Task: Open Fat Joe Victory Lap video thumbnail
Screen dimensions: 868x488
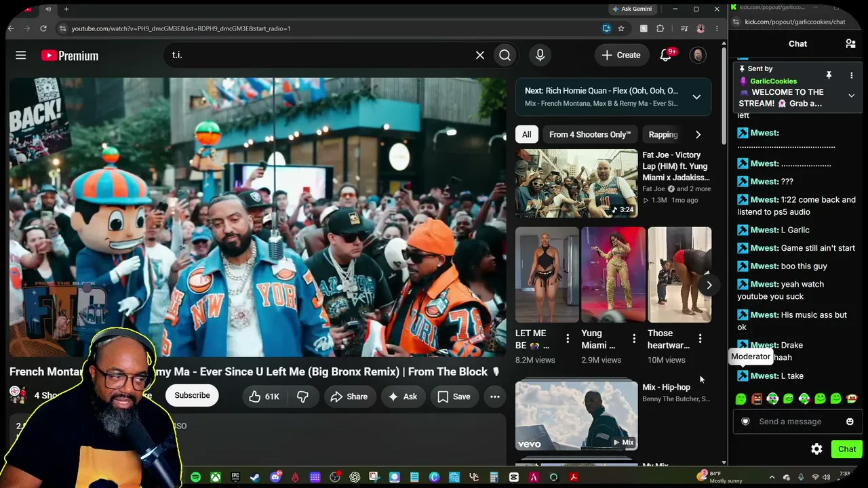Action: click(x=576, y=183)
